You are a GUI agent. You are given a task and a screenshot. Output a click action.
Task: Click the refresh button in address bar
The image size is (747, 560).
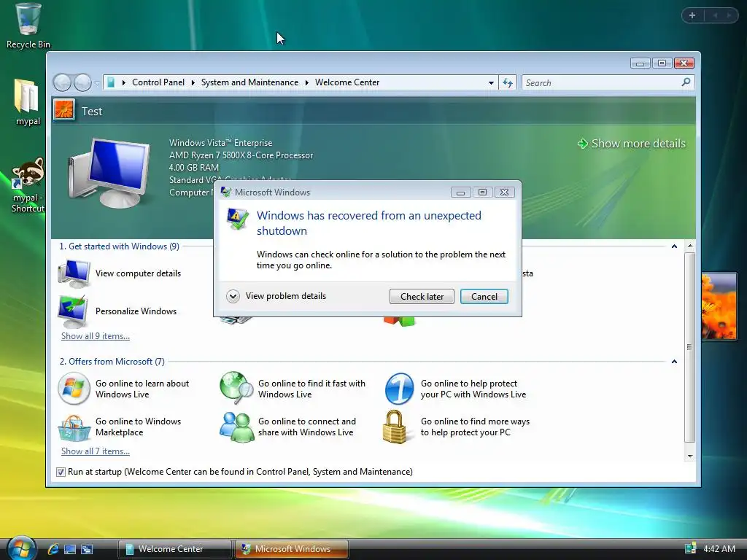[x=508, y=83]
